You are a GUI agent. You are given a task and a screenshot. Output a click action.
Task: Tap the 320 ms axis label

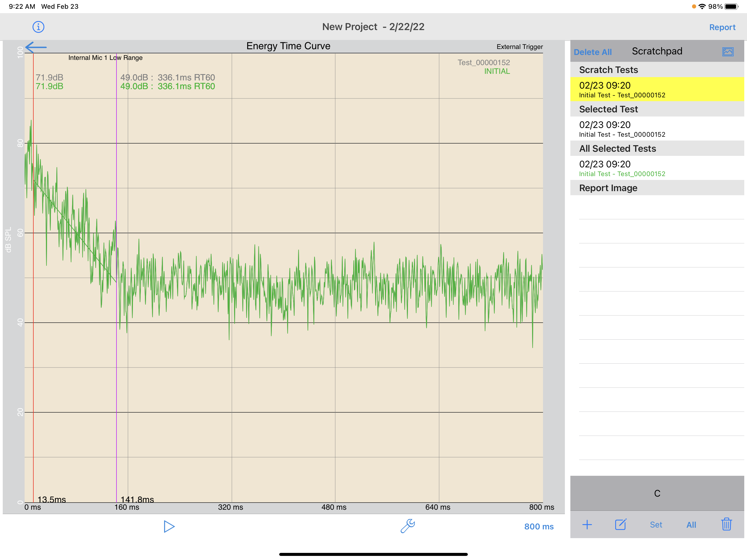click(230, 507)
